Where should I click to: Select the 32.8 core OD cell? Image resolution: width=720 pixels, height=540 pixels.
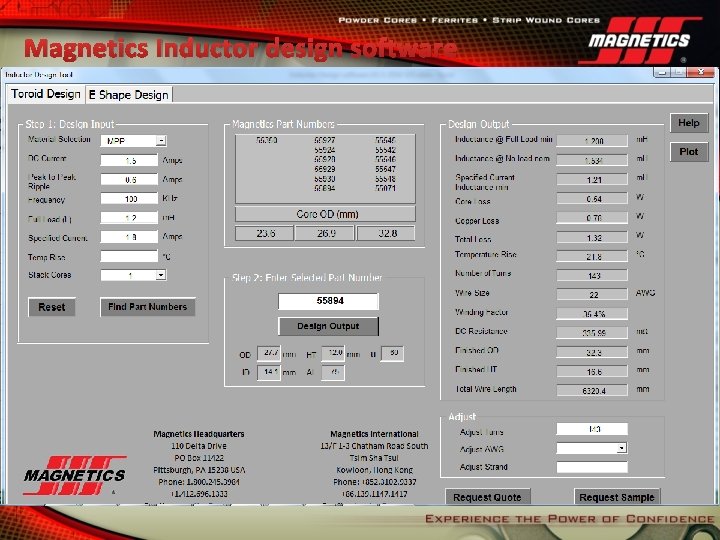(386, 233)
